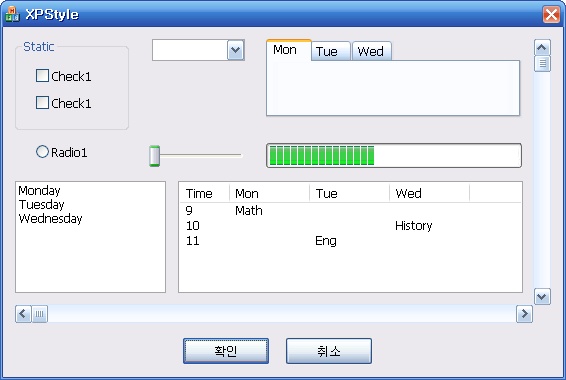Select the row with time 11
Screen dimensions: 566x380
point(350,241)
